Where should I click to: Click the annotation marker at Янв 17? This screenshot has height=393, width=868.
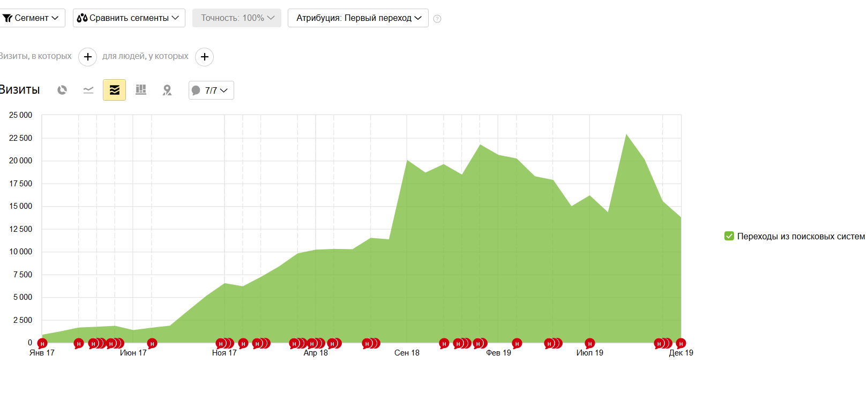pos(42,343)
